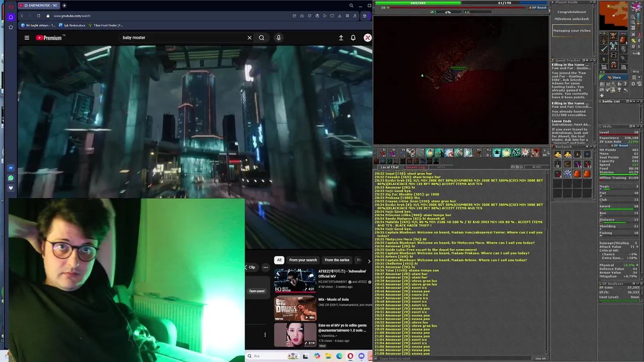Open File Explorer from the taskbar
The image size is (644, 362).
click(329, 356)
